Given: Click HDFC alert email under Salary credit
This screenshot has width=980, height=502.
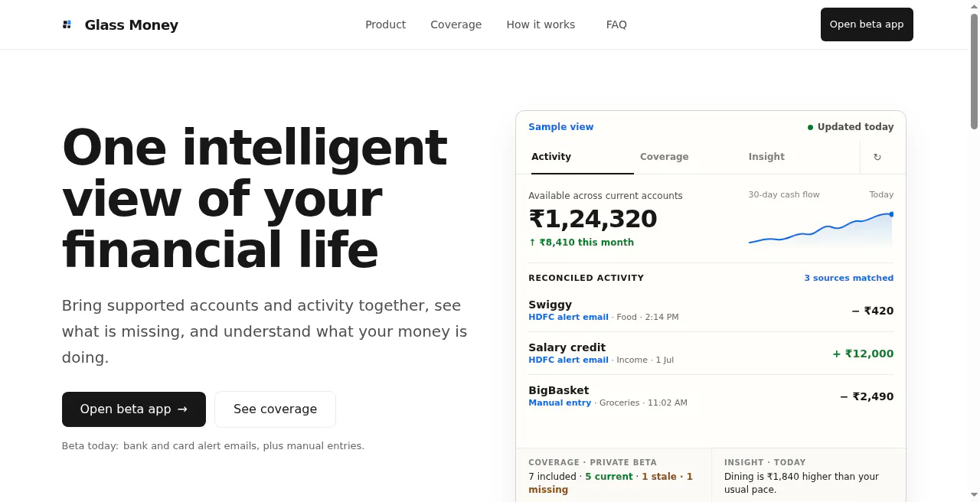Looking at the screenshot, I should pyautogui.click(x=568, y=360).
